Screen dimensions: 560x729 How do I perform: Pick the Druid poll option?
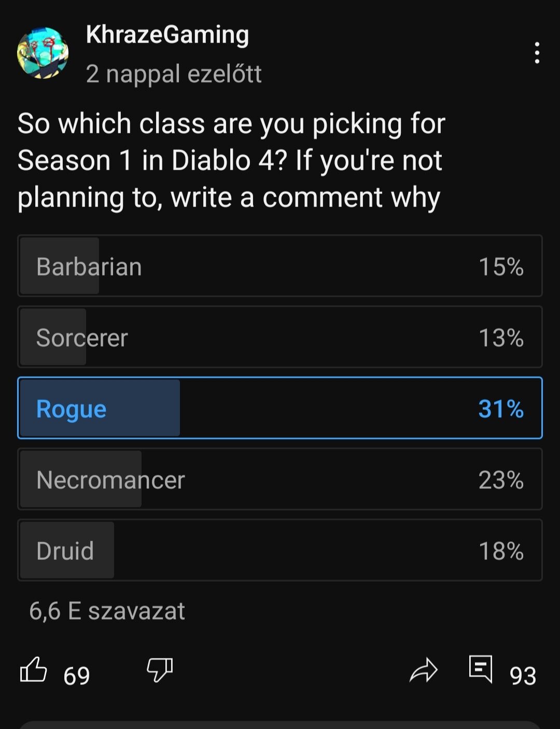coord(280,550)
